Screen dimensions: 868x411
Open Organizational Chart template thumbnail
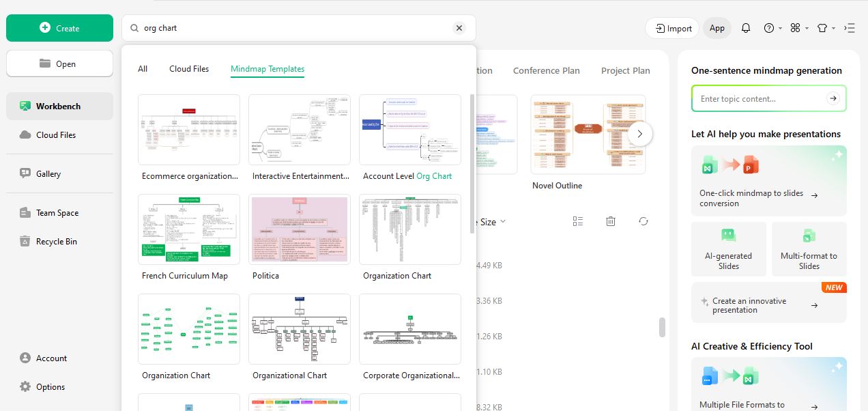tap(300, 329)
